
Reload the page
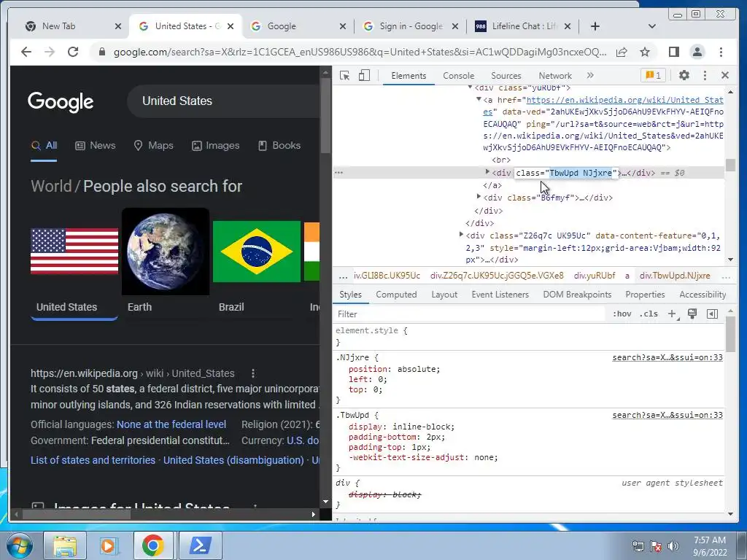coord(73,52)
